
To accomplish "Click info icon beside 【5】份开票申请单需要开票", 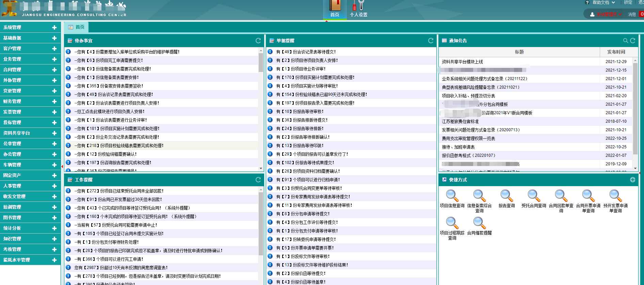I will [270, 247].
